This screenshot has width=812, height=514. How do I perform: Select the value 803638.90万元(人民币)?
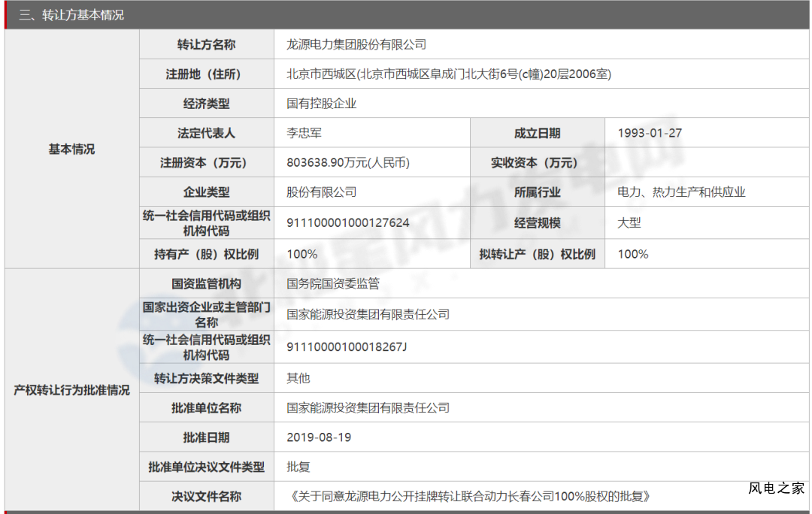(348, 162)
